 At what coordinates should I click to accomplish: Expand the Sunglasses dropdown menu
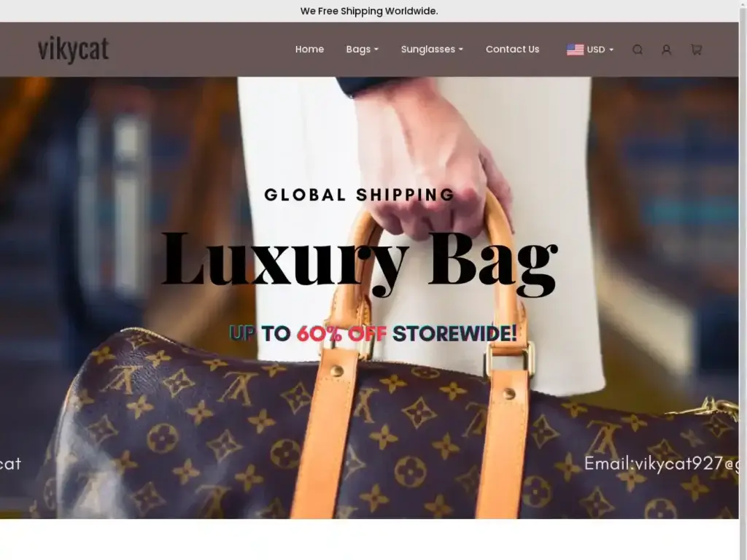pyautogui.click(x=432, y=49)
